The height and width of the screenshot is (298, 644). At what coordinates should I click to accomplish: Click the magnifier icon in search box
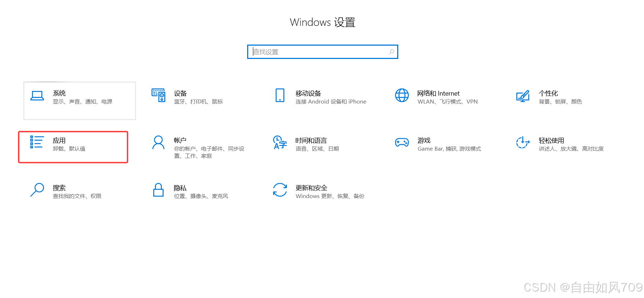pyautogui.click(x=391, y=52)
